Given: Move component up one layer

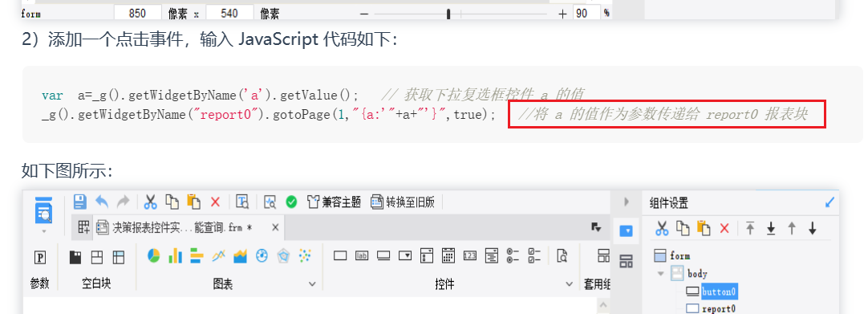Looking at the screenshot, I should tap(792, 227).
